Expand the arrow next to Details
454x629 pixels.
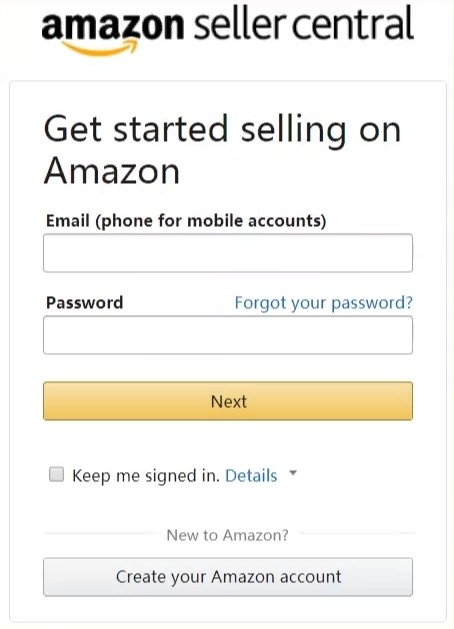pos(293,473)
